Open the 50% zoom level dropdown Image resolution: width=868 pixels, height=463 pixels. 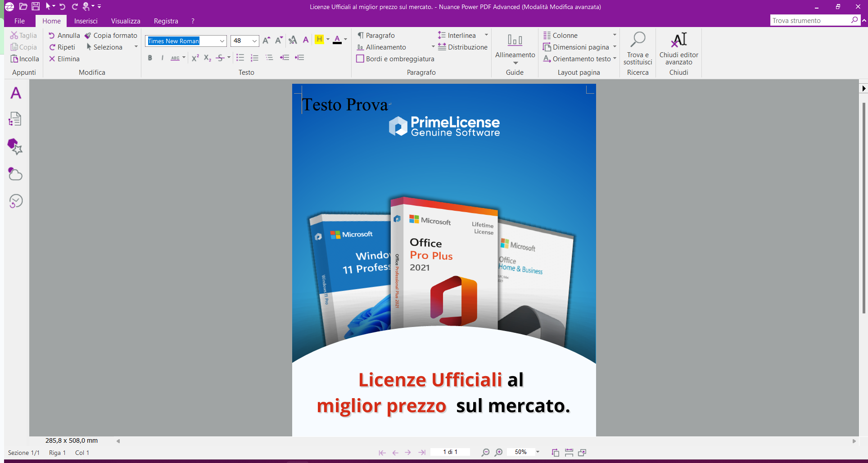(538, 452)
